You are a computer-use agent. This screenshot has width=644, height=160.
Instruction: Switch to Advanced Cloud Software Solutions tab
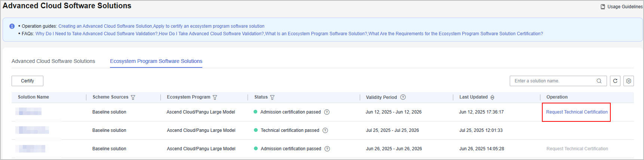coord(53,61)
